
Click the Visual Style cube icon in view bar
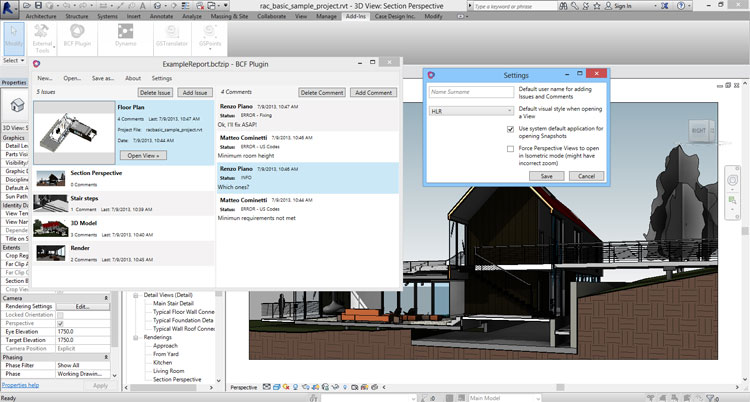pyautogui.click(x=277, y=387)
